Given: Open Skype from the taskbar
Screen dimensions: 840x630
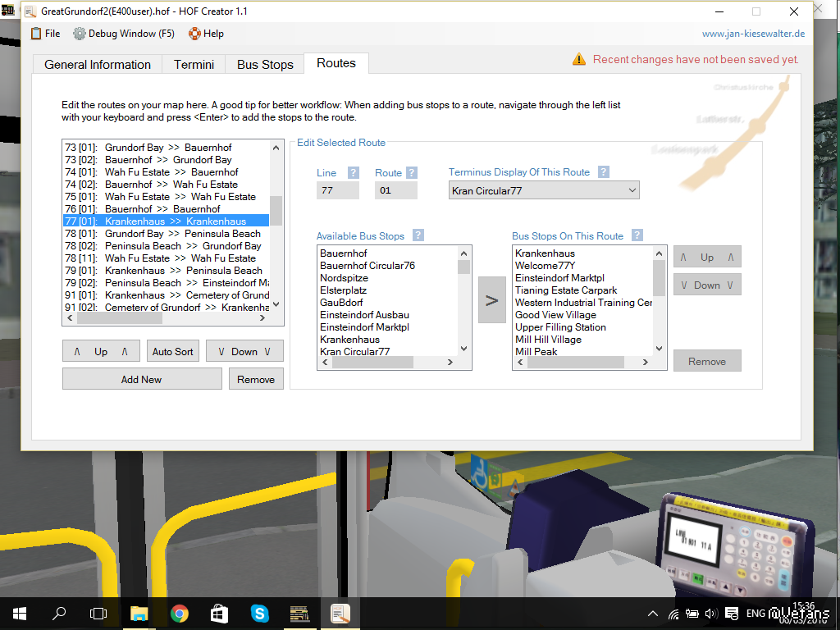Looking at the screenshot, I should click(259, 613).
